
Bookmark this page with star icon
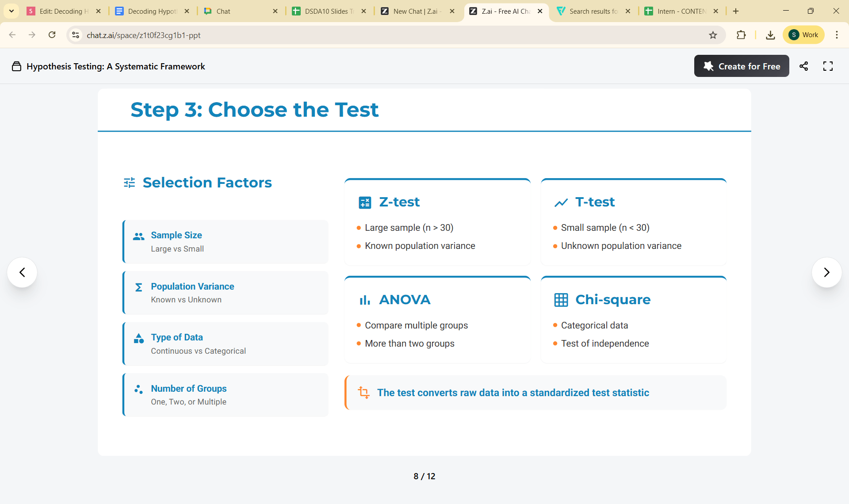[x=713, y=35]
